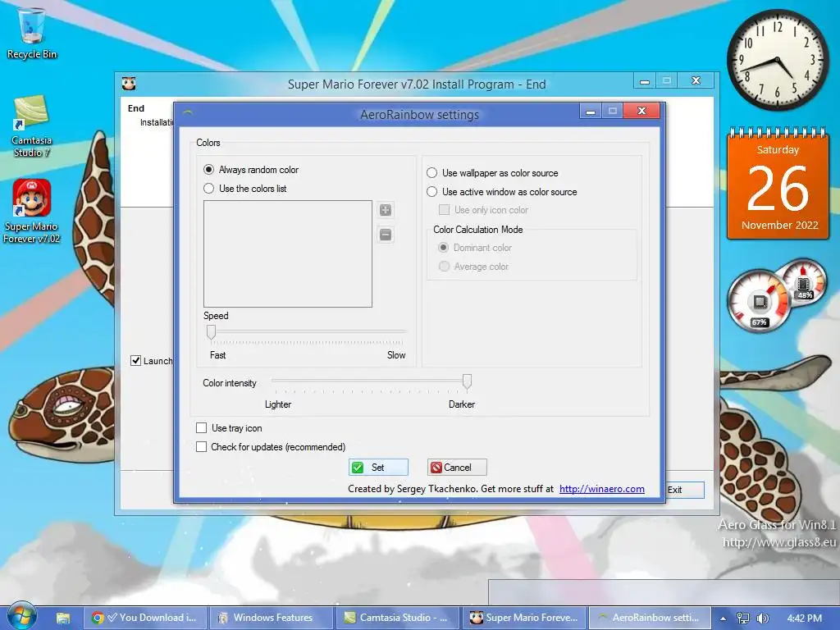Click the Speed slider thumb
The image size is (840, 630).
211,332
